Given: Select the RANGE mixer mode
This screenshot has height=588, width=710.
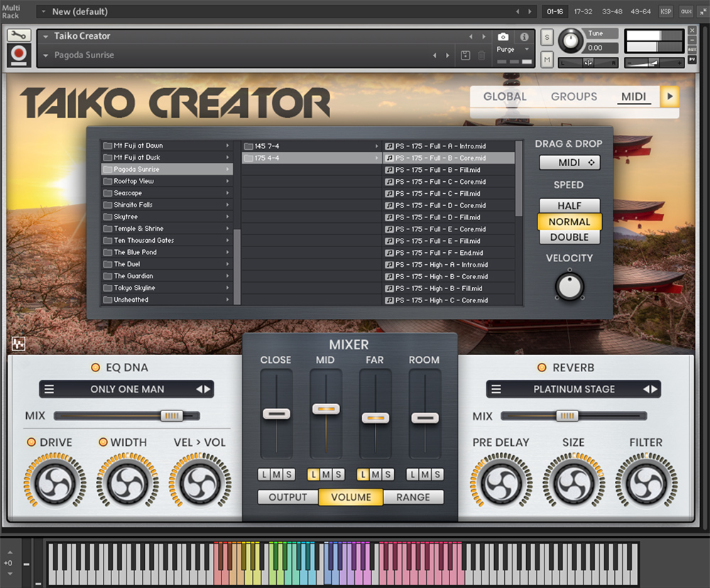Looking at the screenshot, I should click(x=413, y=497).
